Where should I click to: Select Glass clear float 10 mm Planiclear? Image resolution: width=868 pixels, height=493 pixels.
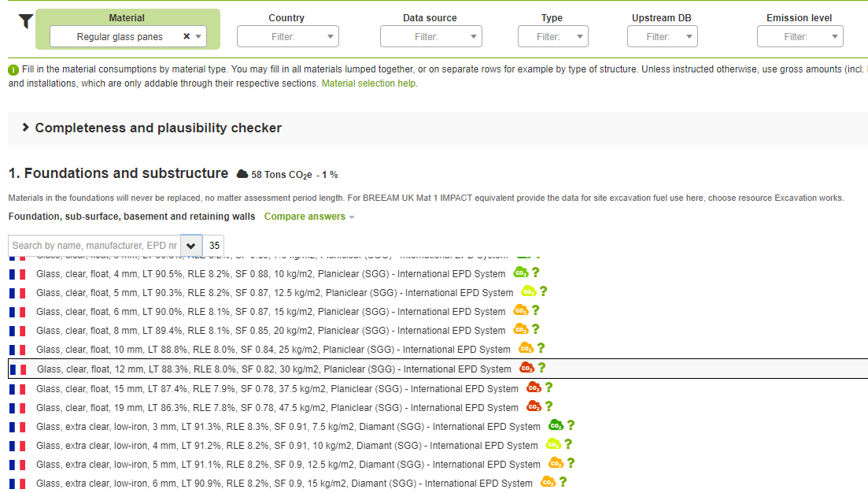click(273, 349)
